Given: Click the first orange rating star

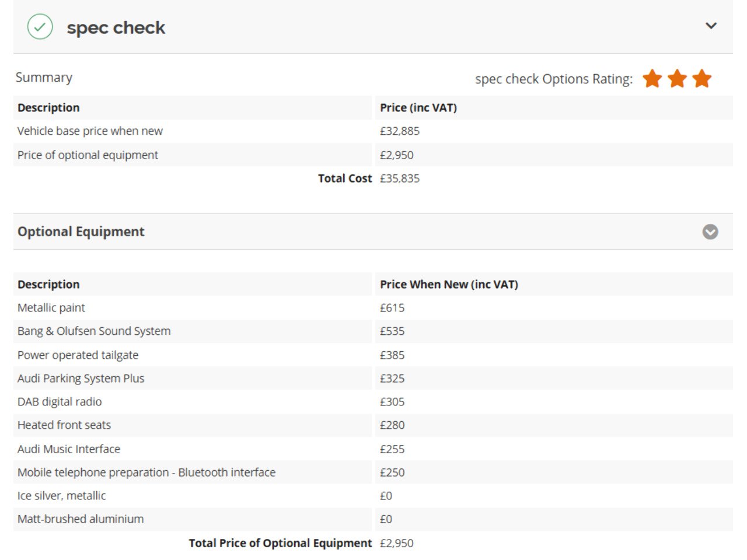Looking at the screenshot, I should 652,78.
